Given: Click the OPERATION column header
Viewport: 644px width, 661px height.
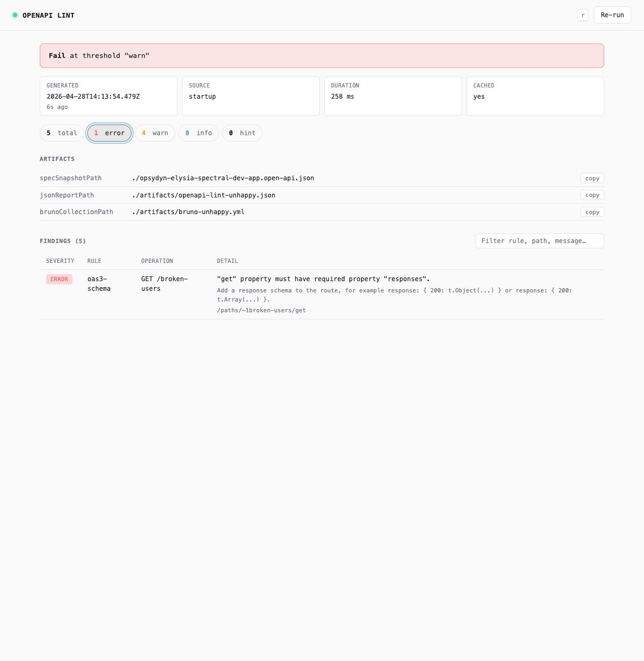Looking at the screenshot, I should (157, 261).
